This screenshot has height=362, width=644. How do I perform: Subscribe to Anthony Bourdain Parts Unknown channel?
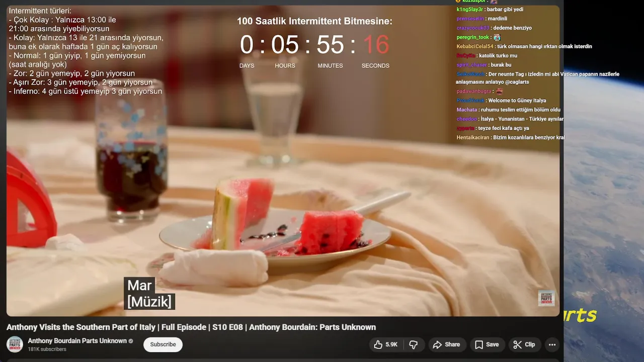pyautogui.click(x=163, y=344)
